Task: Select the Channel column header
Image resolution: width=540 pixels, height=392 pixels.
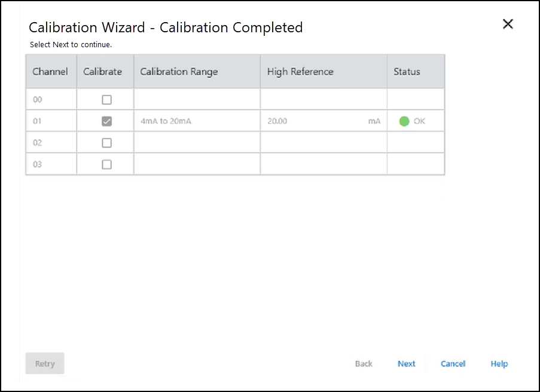Action: 50,72
